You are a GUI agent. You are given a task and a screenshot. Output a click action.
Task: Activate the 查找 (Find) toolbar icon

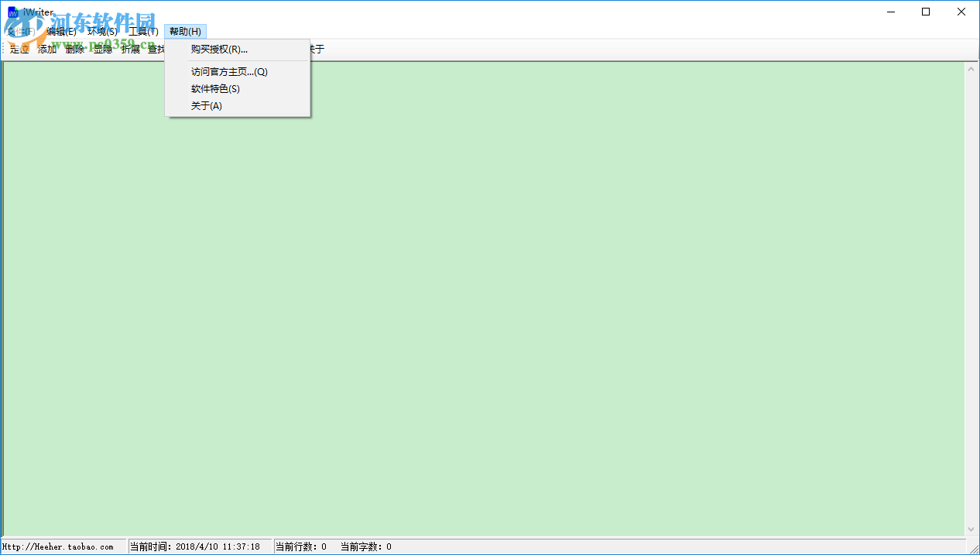coord(158,49)
